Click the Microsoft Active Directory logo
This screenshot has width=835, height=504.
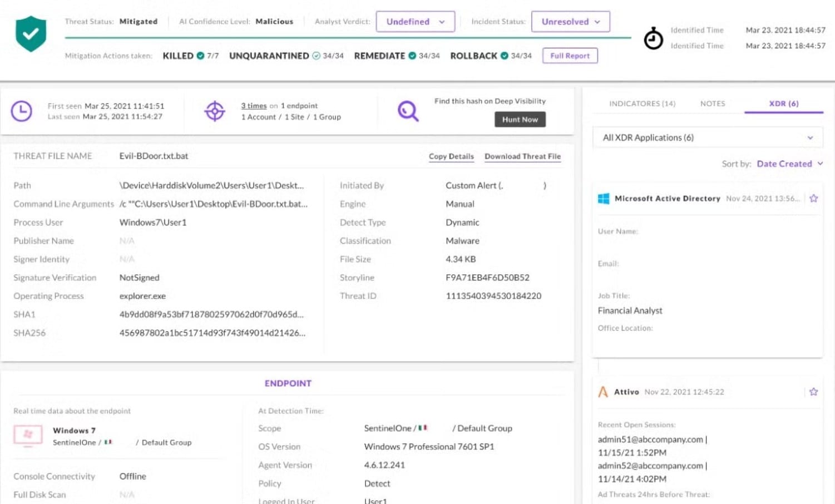coord(603,198)
